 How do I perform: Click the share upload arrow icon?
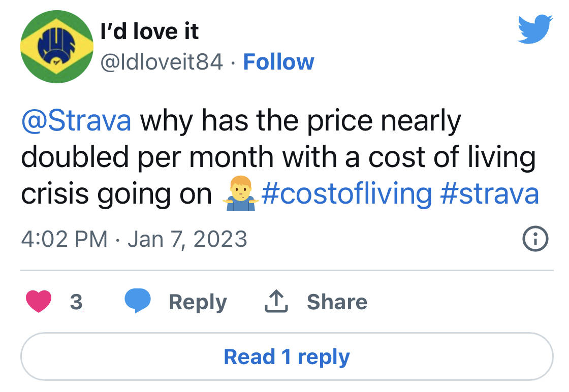coord(276,302)
